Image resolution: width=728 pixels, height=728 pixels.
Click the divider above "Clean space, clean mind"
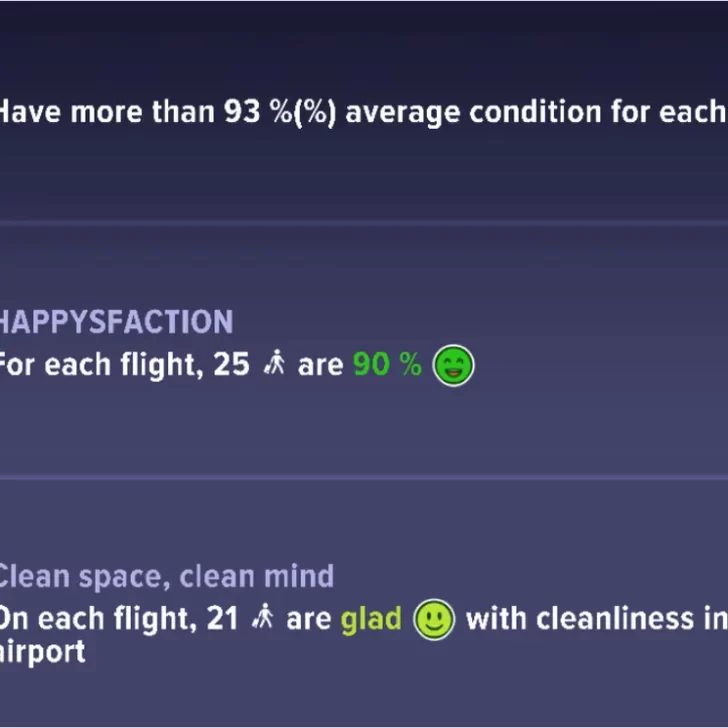[364, 477]
